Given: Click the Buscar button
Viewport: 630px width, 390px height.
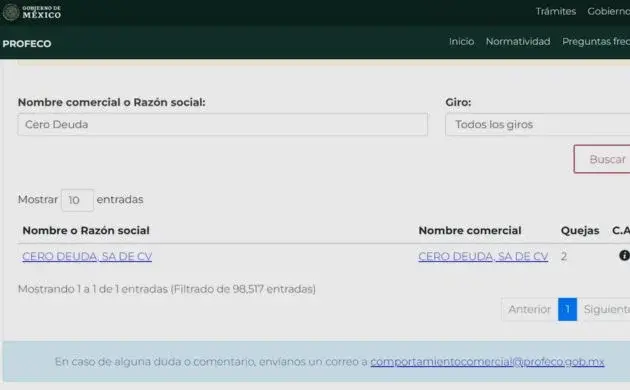Looking at the screenshot, I should (x=602, y=159).
